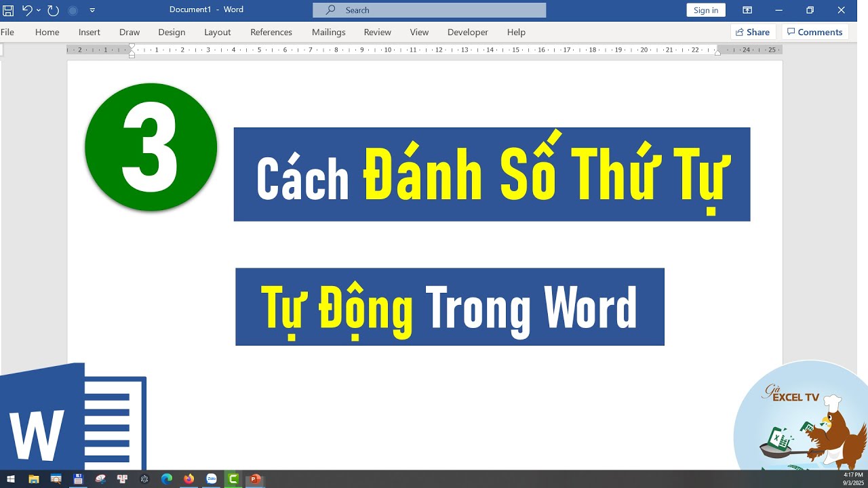
Task: Select the Mailings tab
Action: (x=329, y=32)
